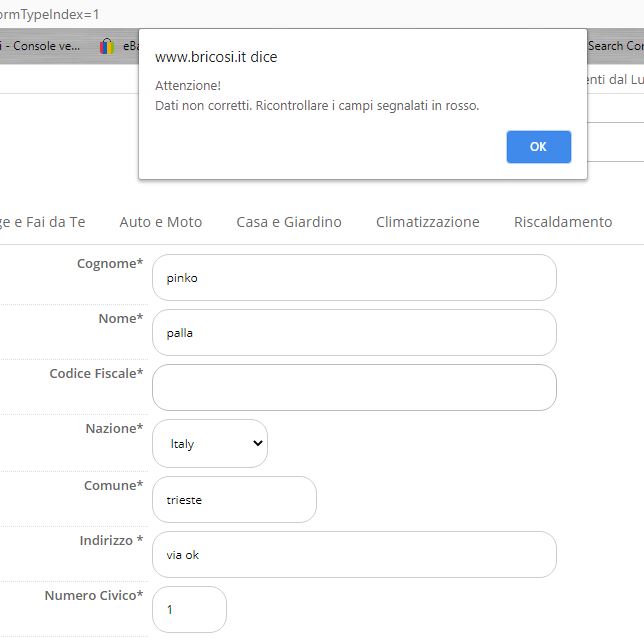Click the Cognome field containing pinko

coord(354,278)
